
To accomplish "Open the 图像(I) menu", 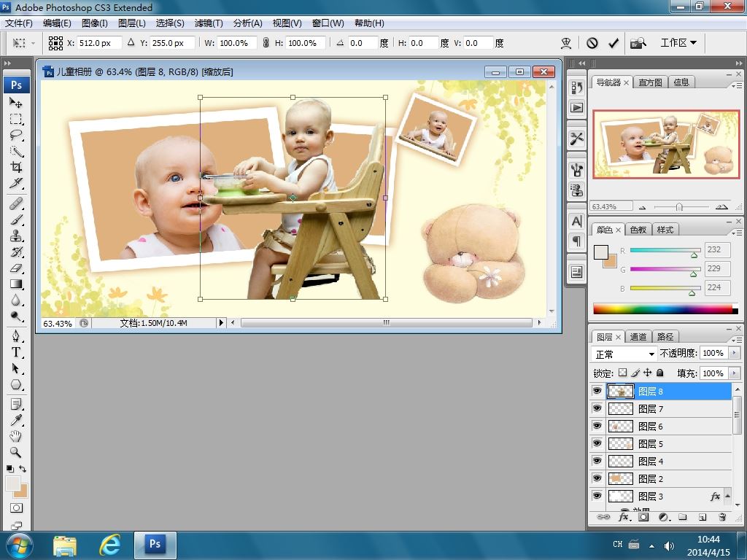I will (94, 23).
